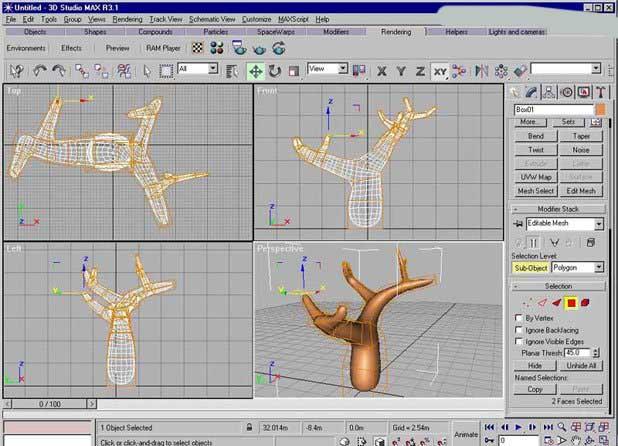Click the Zoom magnifier viewport control
This screenshot has width=618, height=446.
tap(562, 427)
